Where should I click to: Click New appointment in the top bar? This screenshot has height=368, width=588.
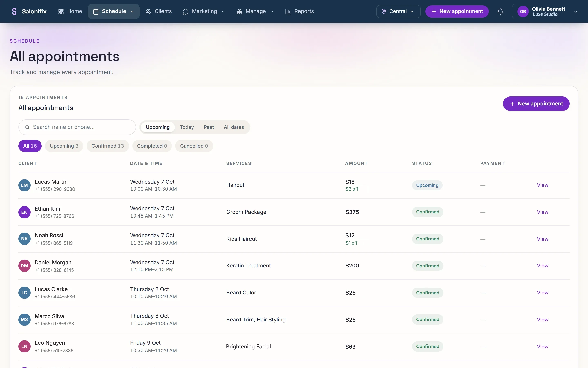[457, 11]
